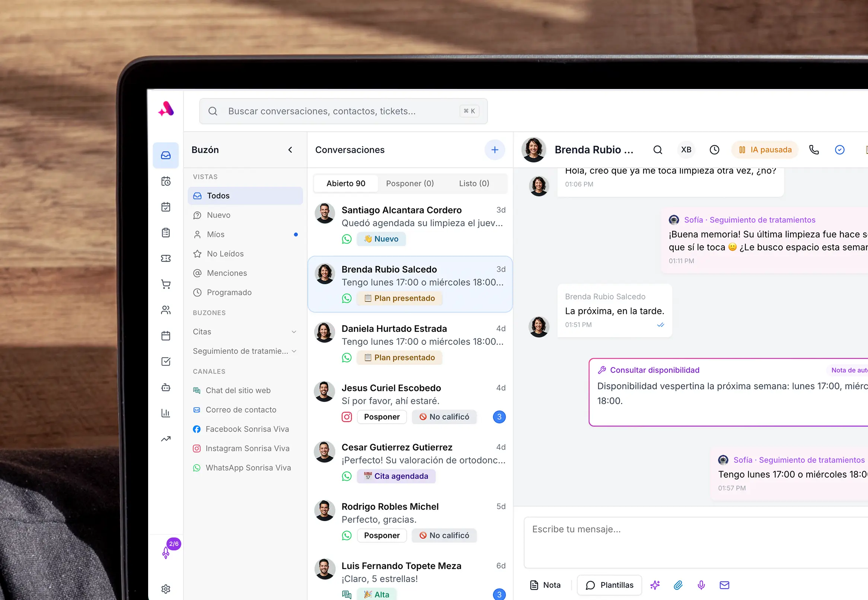Collapse the Buzón panel with the chevron

coord(290,150)
